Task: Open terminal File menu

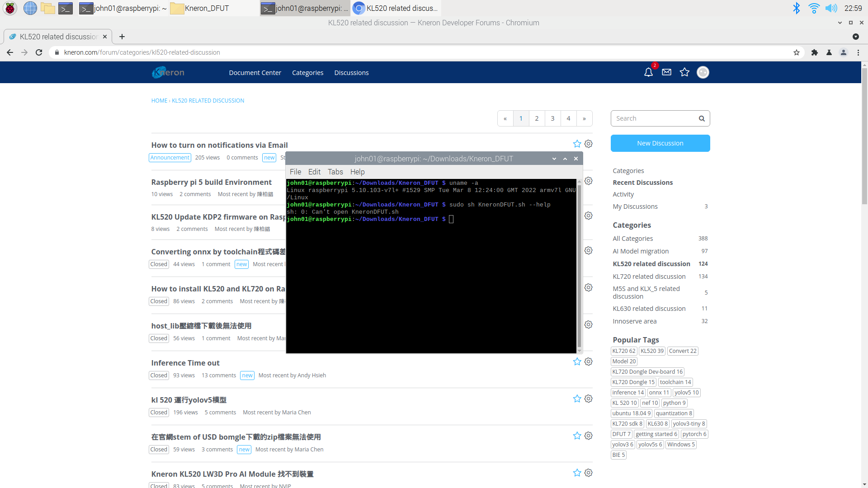Action: pyautogui.click(x=295, y=172)
